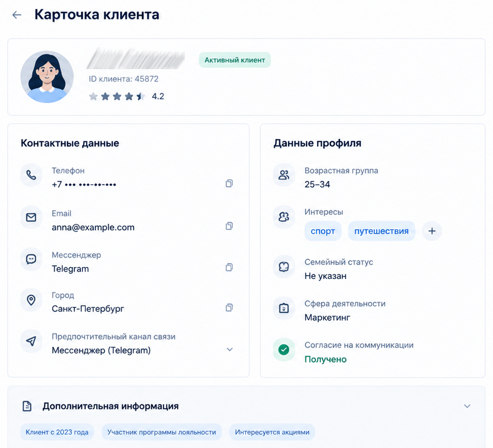Screen dimensions: 493x448
Task: Click the phone handset icon
Action: click(31, 175)
